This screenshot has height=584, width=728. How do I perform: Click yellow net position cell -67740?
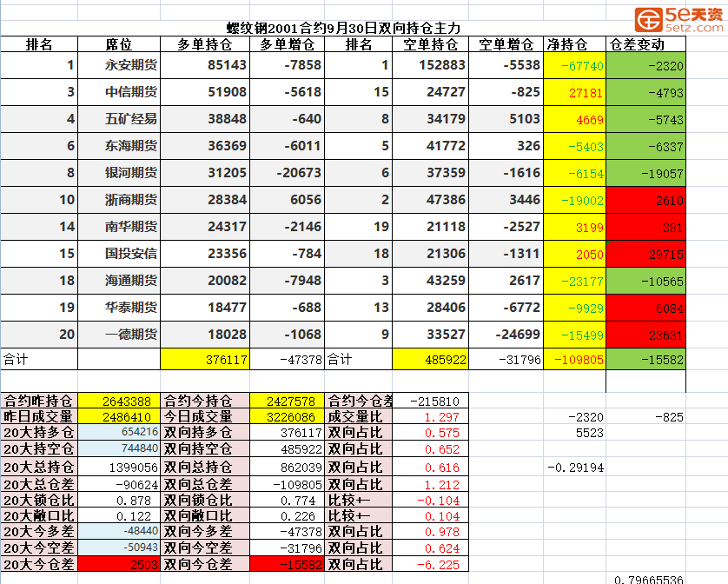575,65
